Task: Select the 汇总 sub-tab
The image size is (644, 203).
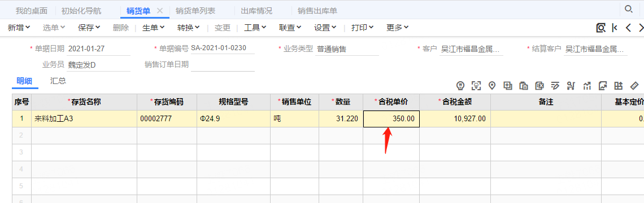Action: [58, 81]
